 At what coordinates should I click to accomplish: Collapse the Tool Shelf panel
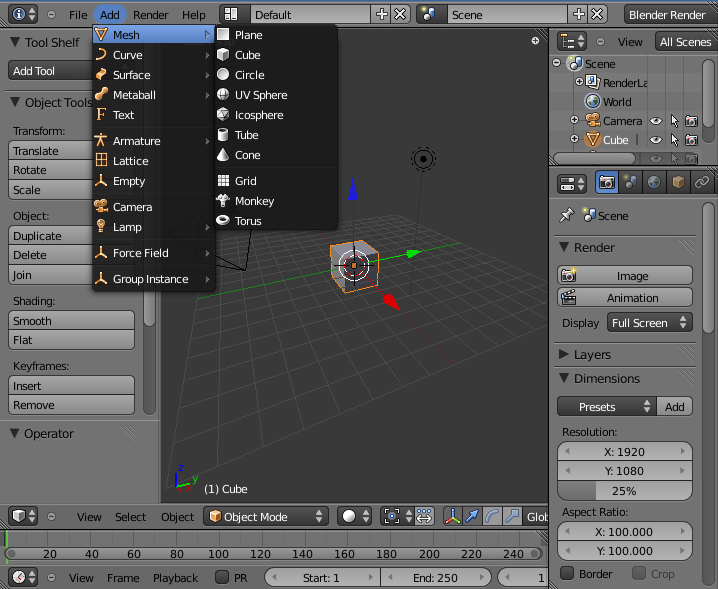click(15, 42)
